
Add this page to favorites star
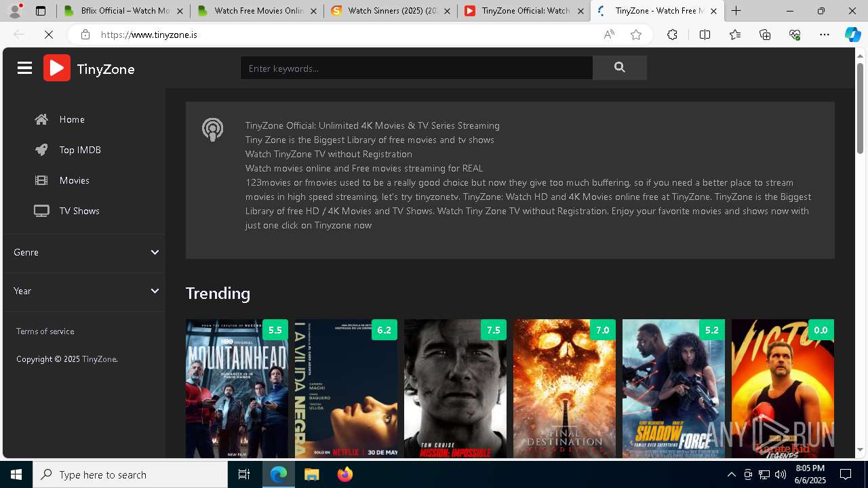coord(636,35)
